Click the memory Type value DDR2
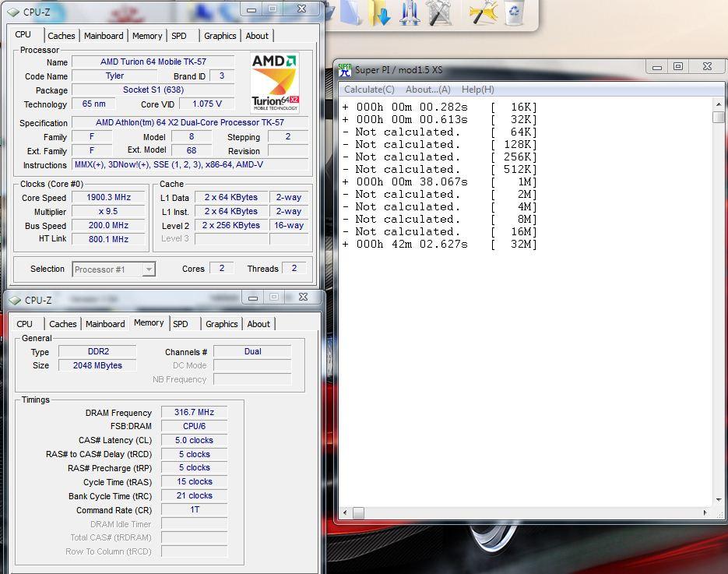728x574 pixels. (97, 351)
